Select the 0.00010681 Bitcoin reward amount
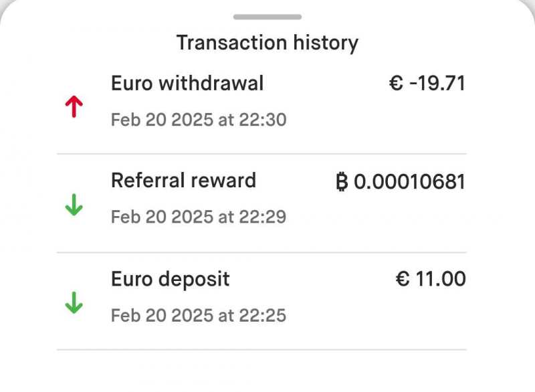This screenshot has width=535, height=392. pyautogui.click(x=409, y=181)
